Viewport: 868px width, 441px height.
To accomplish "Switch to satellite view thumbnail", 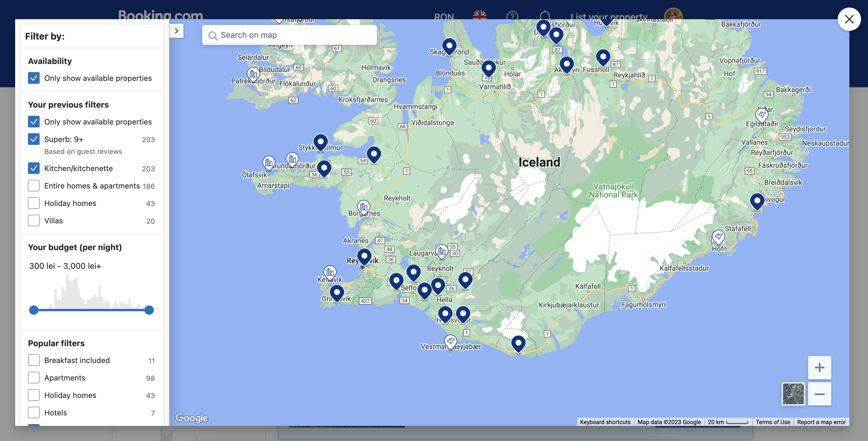I will click(x=793, y=394).
